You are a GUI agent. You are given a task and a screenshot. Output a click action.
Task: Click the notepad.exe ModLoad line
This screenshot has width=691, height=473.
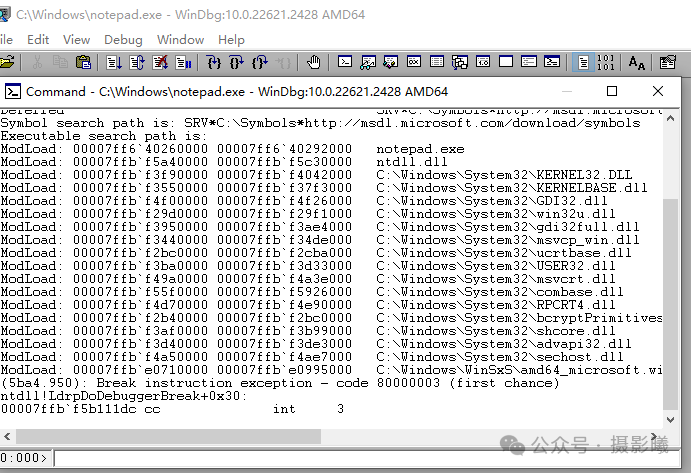[233, 149]
